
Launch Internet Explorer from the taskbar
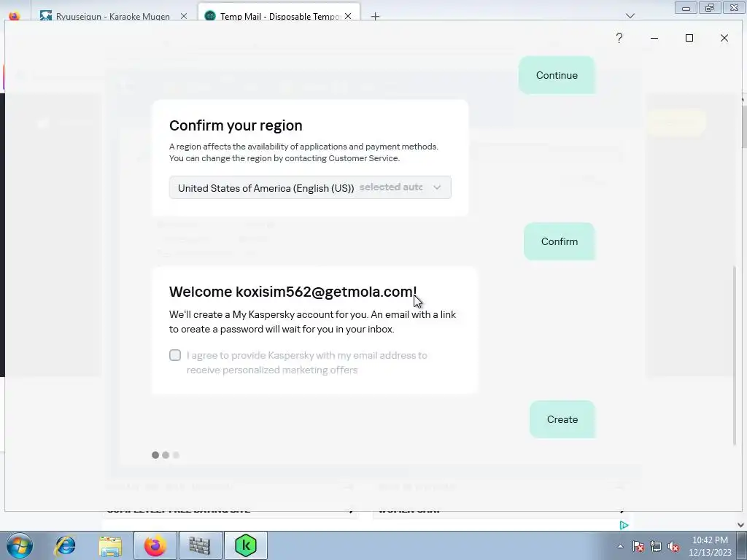click(65, 545)
